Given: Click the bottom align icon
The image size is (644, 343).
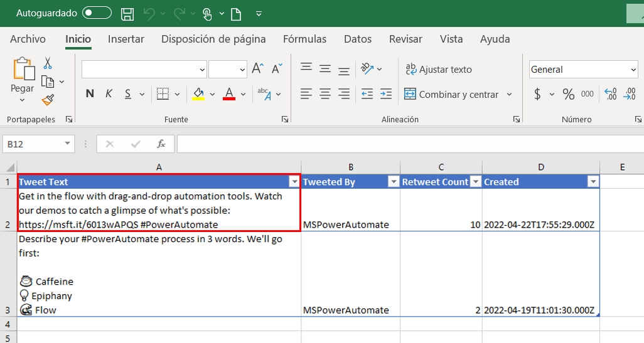Looking at the screenshot, I should click(x=344, y=71).
